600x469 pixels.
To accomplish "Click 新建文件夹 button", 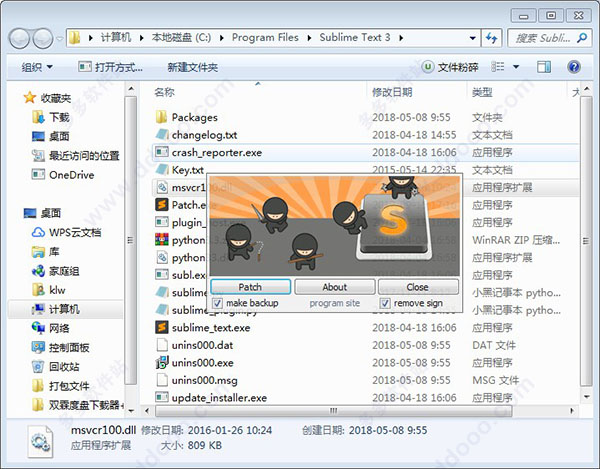I will click(192, 67).
